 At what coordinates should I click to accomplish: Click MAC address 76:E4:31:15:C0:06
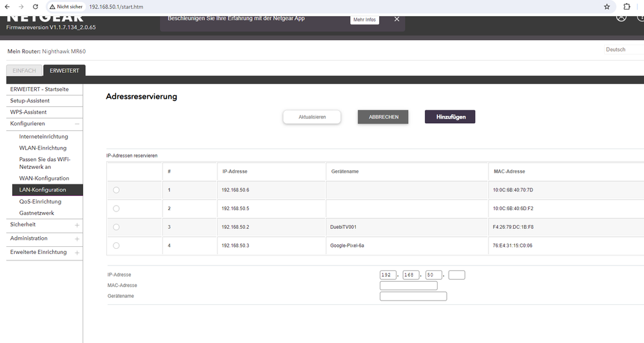pos(512,246)
